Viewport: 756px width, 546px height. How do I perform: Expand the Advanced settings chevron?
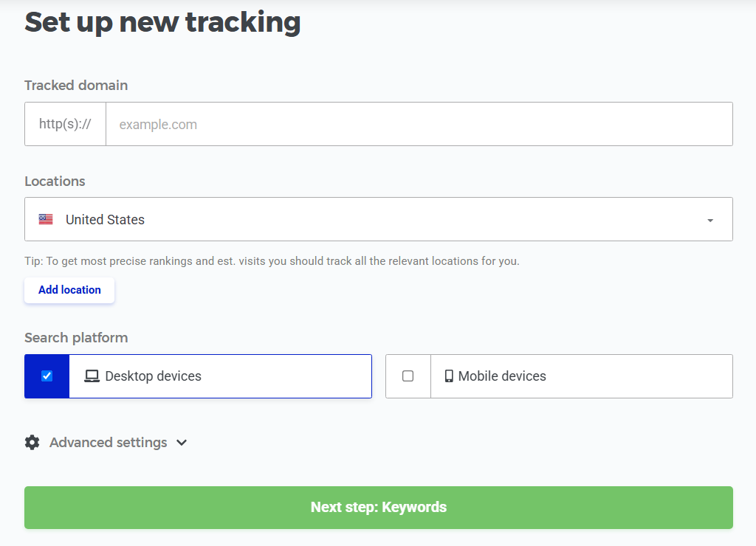pyautogui.click(x=182, y=443)
